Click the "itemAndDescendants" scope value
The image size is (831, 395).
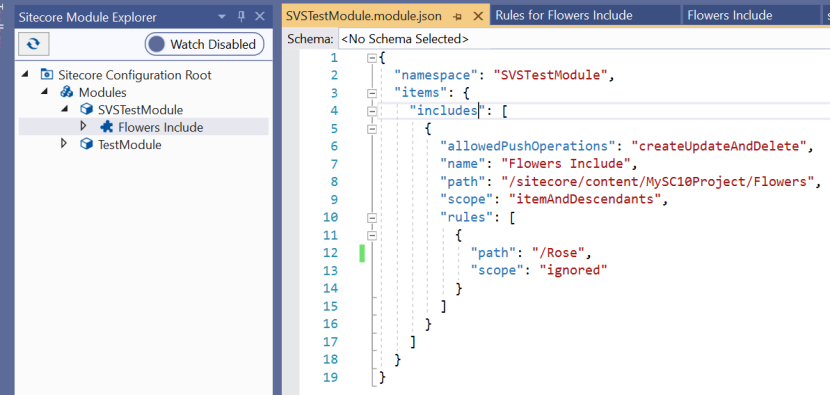point(585,199)
